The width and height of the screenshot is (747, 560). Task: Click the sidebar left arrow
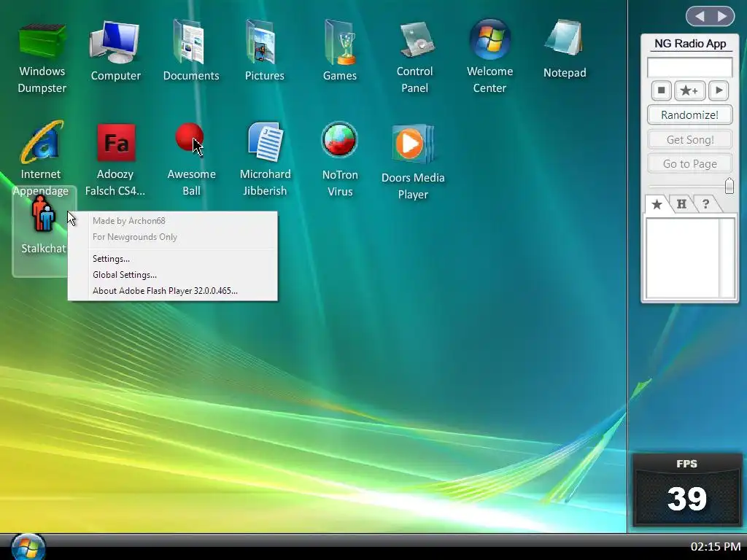pyautogui.click(x=700, y=17)
